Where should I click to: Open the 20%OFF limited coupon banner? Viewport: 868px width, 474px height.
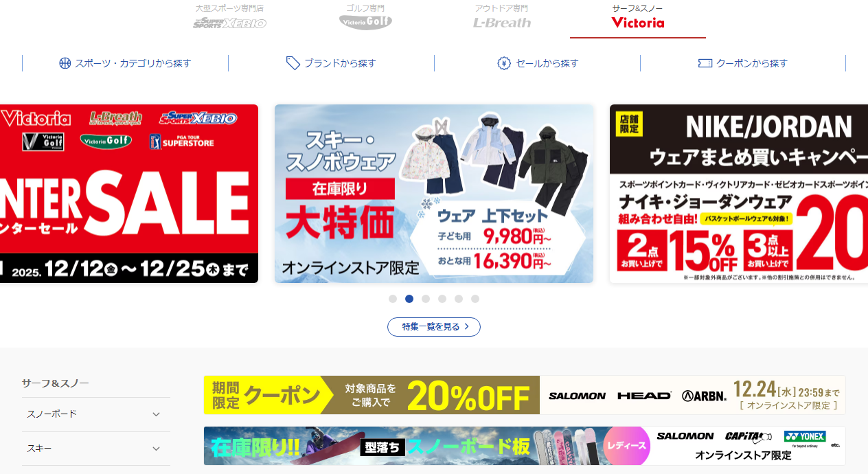tap(525, 395)
